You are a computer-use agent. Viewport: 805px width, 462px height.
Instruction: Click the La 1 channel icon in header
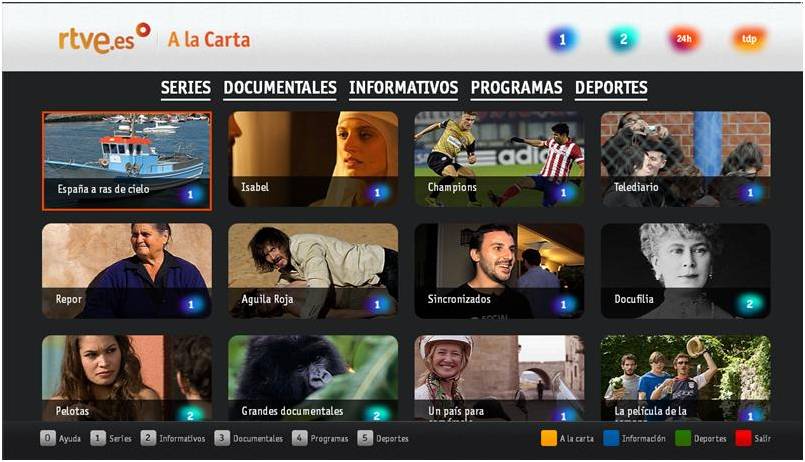tap(562, 40)
